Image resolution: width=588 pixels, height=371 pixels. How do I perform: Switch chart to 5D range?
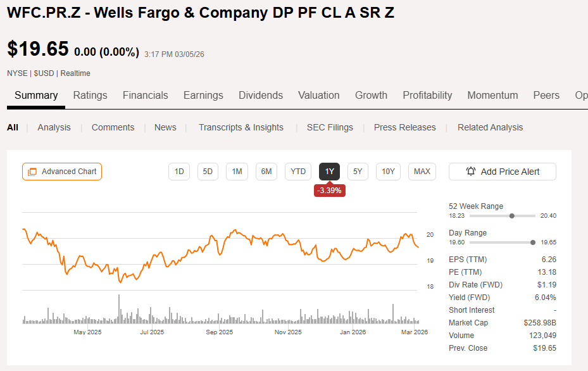(208, 172)
